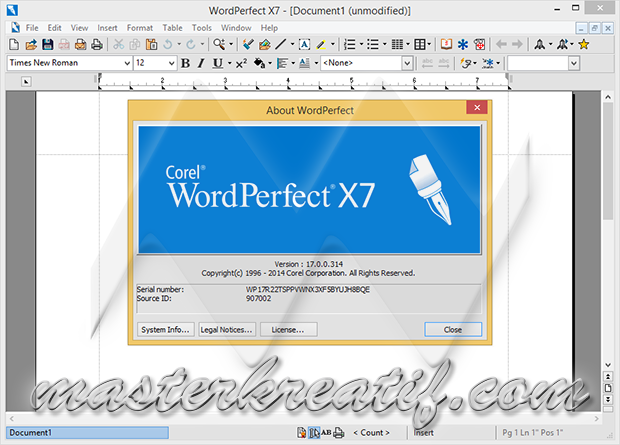
Task: Expand the numbering options arrow
Action: 361,44
